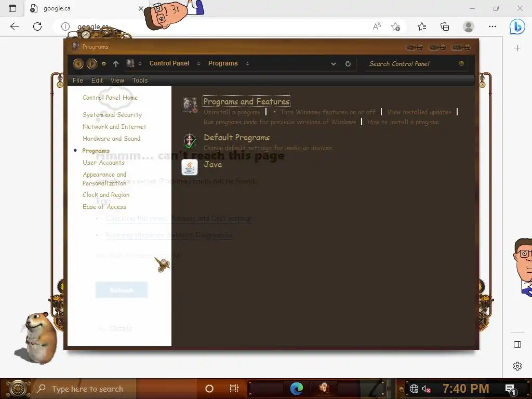Viewport: 532px width, 399px height.
Task: Close the google.ca tab
Action: click(141, 8)
